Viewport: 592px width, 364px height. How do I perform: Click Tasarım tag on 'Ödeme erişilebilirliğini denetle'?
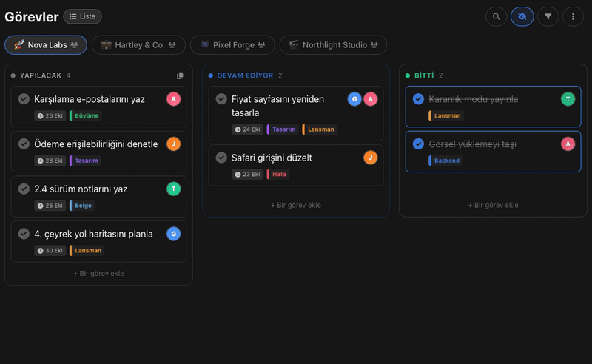point(85,161)
